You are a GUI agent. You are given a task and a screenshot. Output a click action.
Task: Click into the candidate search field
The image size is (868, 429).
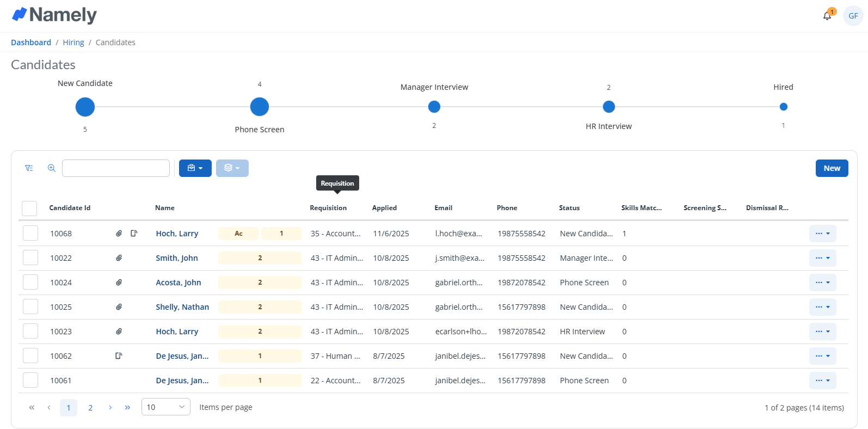[116, 168]
